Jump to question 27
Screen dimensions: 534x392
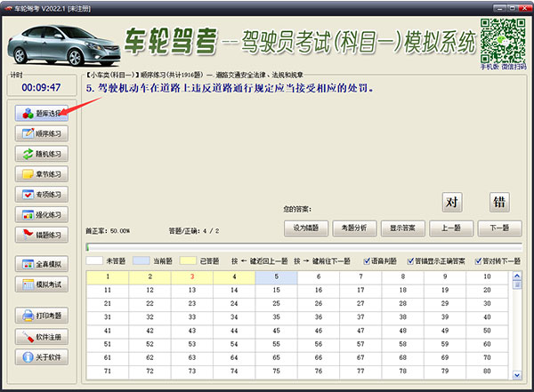(360, 303)
